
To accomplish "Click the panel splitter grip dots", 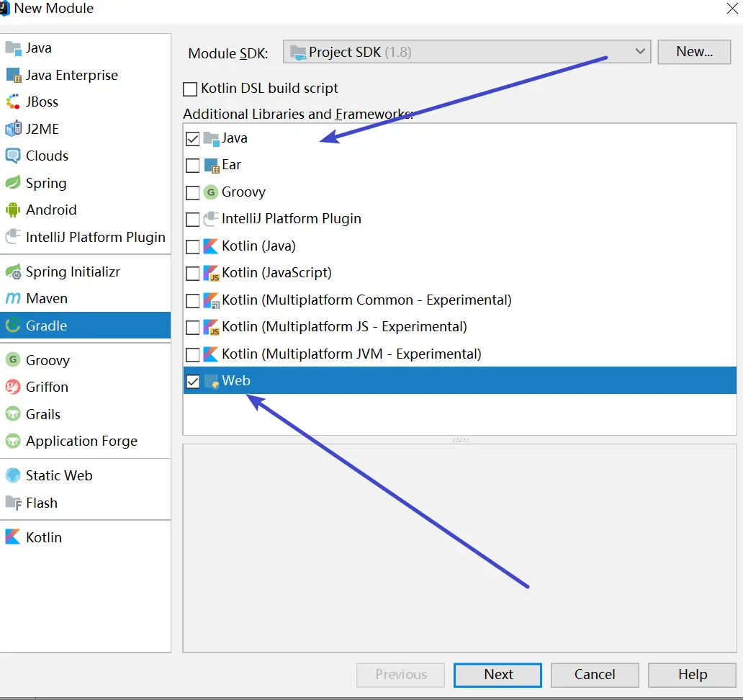I will click(461, 440).
